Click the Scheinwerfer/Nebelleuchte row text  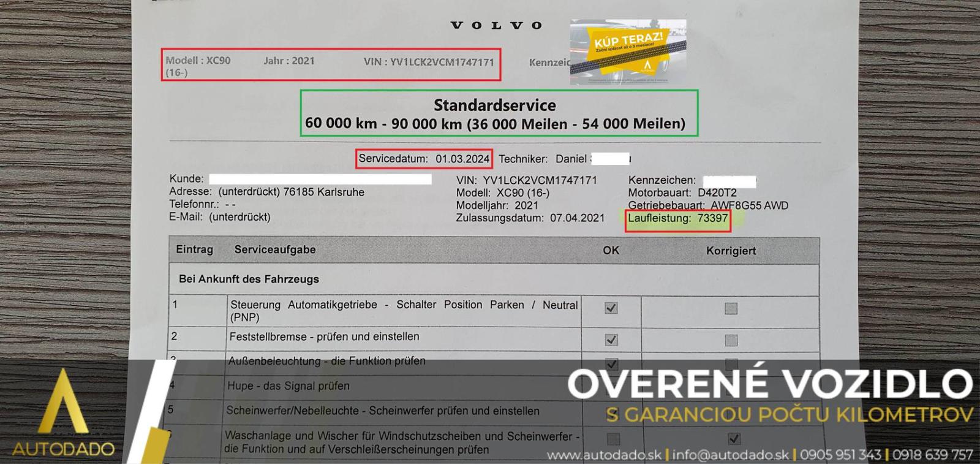click(383, 411)
